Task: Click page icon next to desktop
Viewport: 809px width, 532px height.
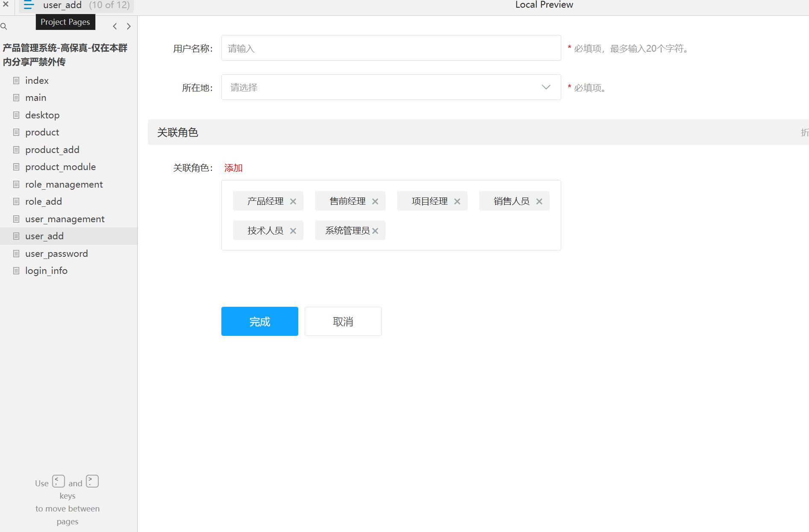Action: click(16, 115)
